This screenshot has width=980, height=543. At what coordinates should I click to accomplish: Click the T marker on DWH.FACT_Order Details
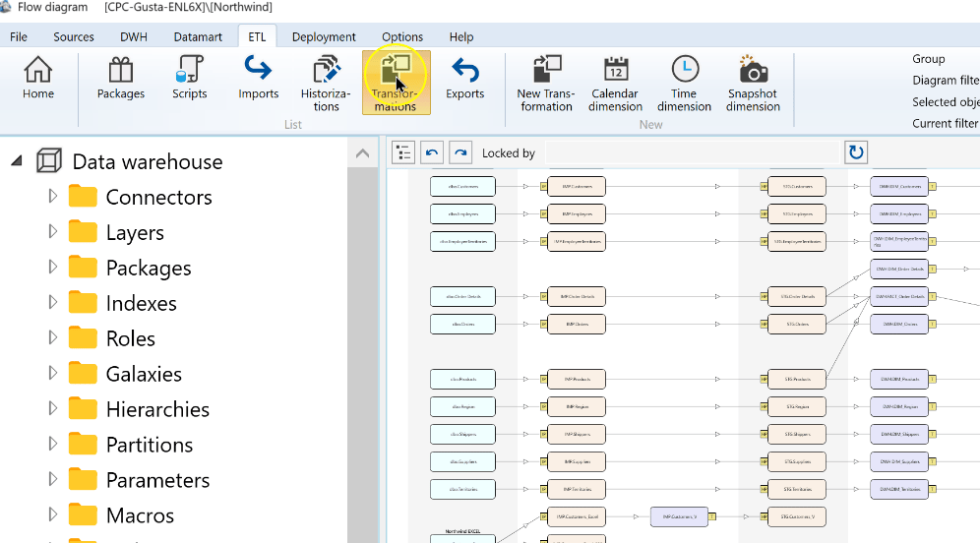[933, 296]
